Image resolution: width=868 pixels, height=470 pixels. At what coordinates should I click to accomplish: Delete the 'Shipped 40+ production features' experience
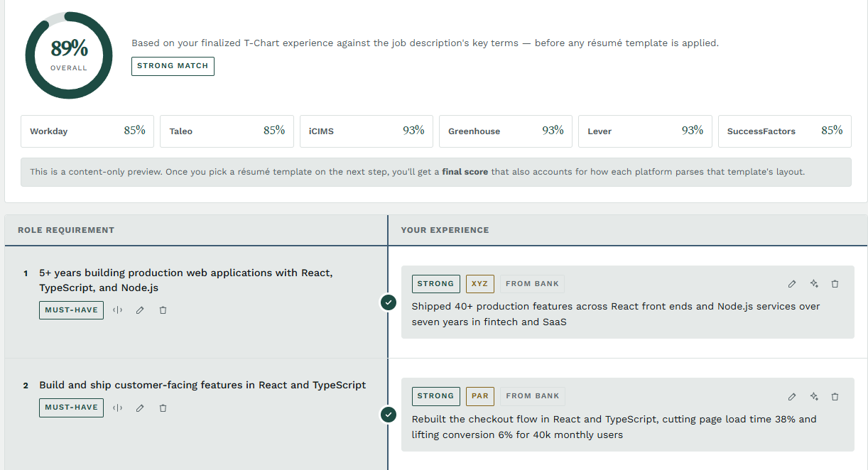835,284
